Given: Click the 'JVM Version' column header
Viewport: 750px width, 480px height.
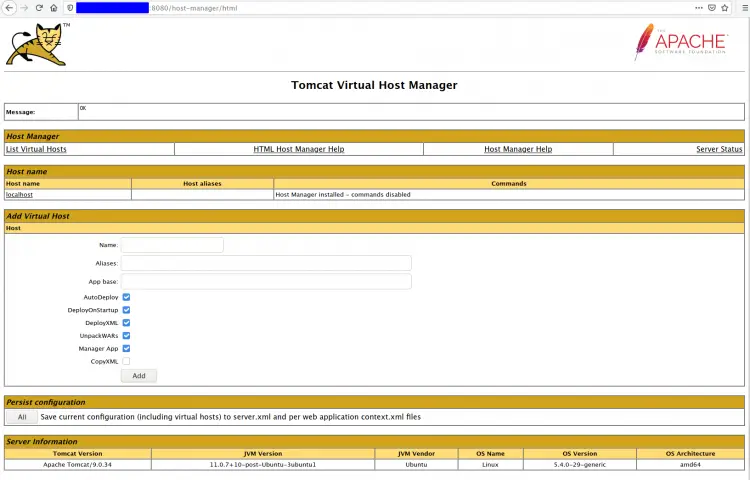Looking at the screenshot, I should (263, 453).
